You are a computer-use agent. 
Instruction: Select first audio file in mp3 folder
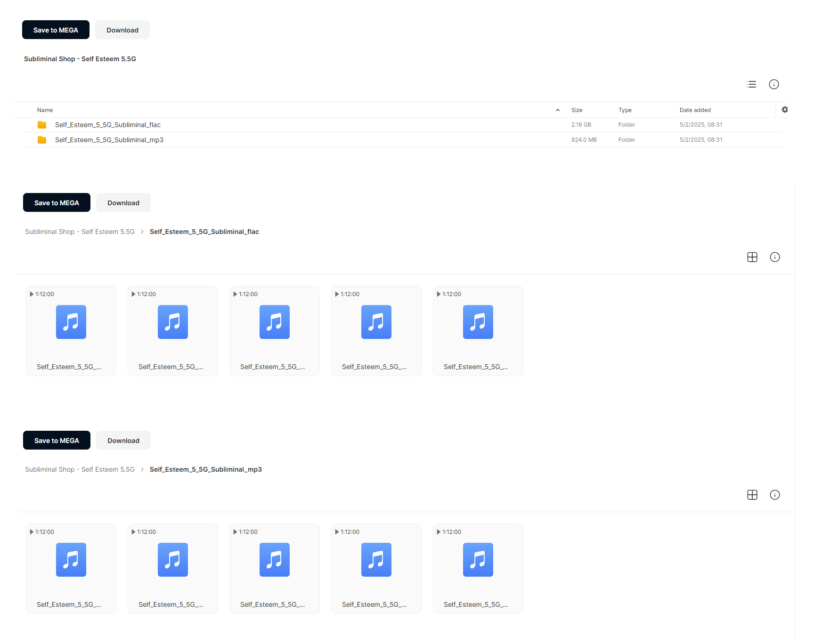71,569
